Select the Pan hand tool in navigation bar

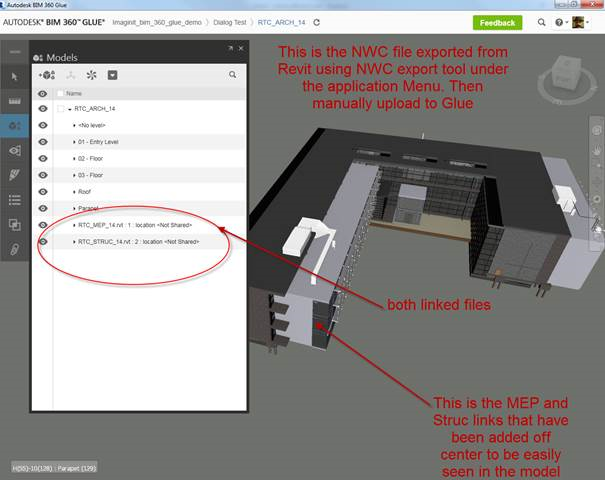[597, 151]
